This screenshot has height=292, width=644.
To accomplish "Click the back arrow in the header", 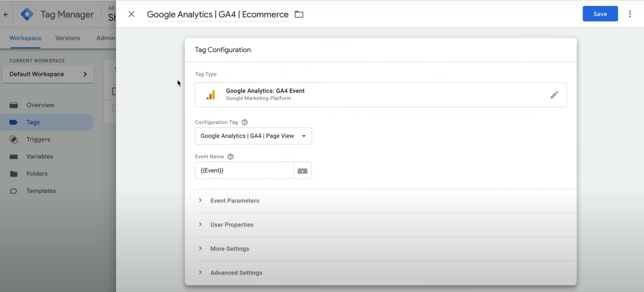I will click(x=6, y=15).
